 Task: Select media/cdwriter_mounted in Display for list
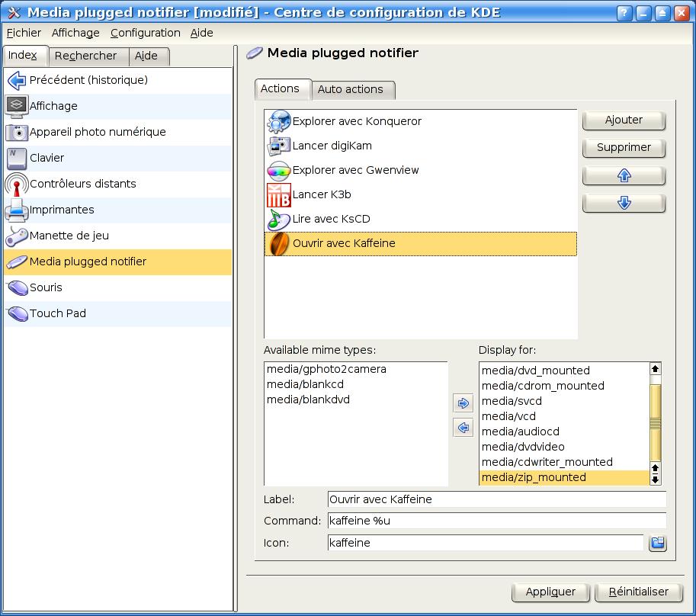tap(547, 462)
